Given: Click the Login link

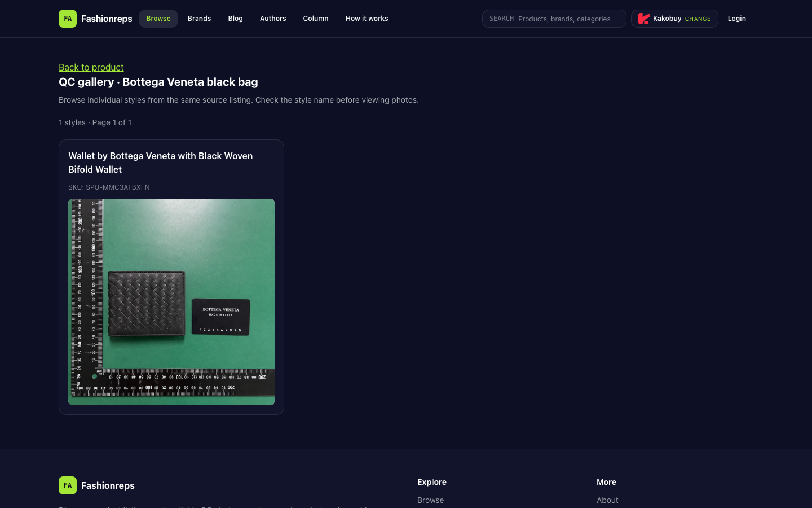Looking at the screenshot, I should 736,19.
